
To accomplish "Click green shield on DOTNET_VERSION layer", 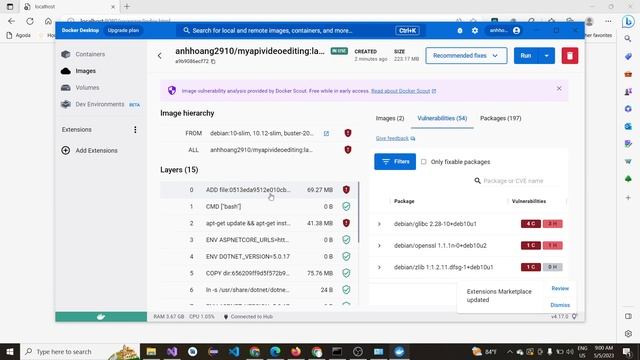I will pyautogui.click(x=346, y=257).
